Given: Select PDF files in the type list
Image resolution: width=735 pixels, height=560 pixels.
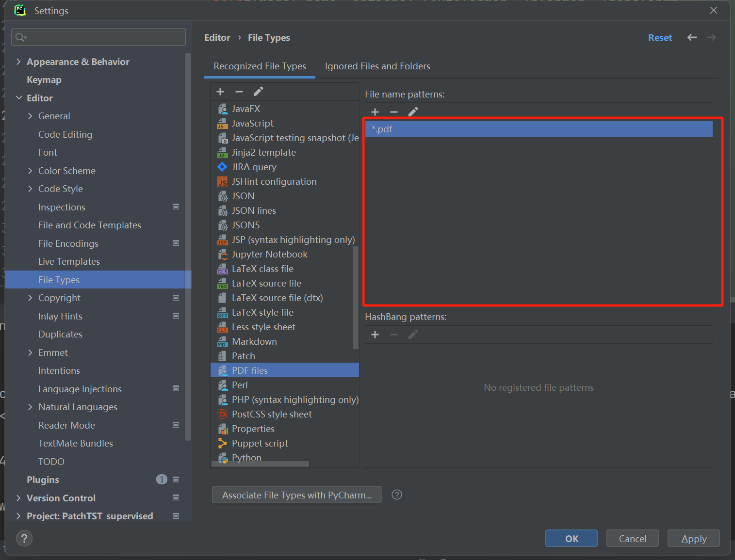Looking at the screenshot, I should pyautogui.click(x=285, y=370).
